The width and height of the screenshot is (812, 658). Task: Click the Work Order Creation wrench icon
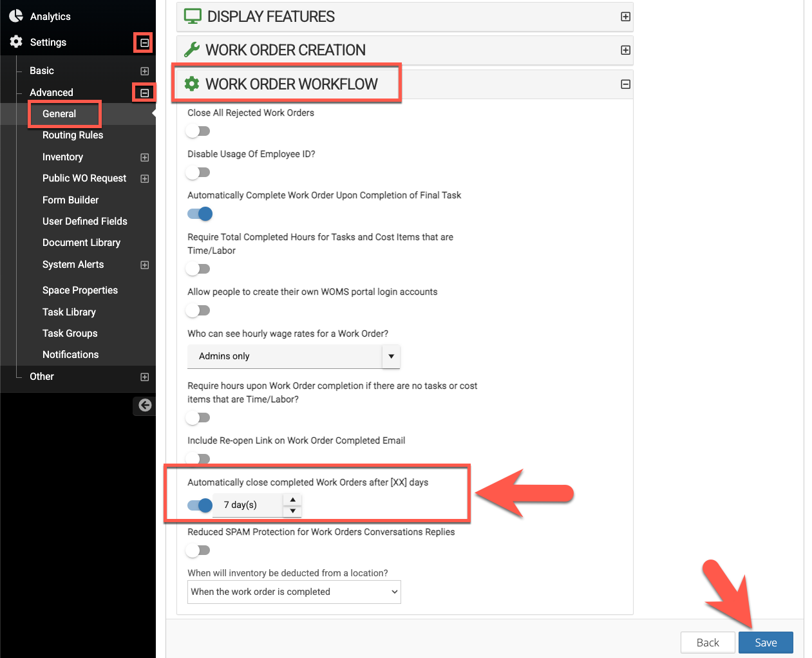point(192,50)
